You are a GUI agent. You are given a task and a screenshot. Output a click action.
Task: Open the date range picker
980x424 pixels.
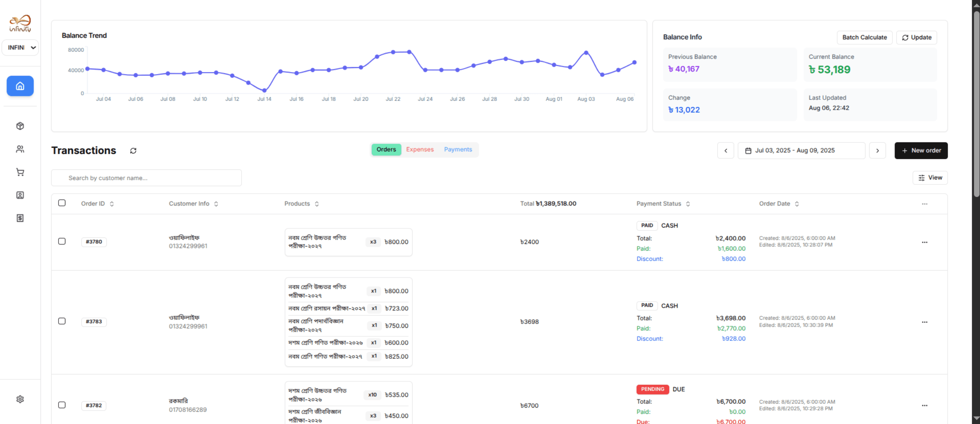(x=801, y=151)
